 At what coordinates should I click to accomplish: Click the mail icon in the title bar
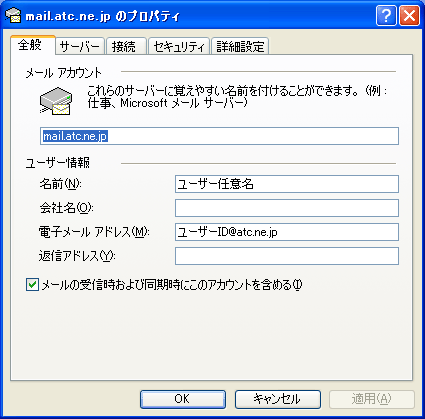coord(13,15)
